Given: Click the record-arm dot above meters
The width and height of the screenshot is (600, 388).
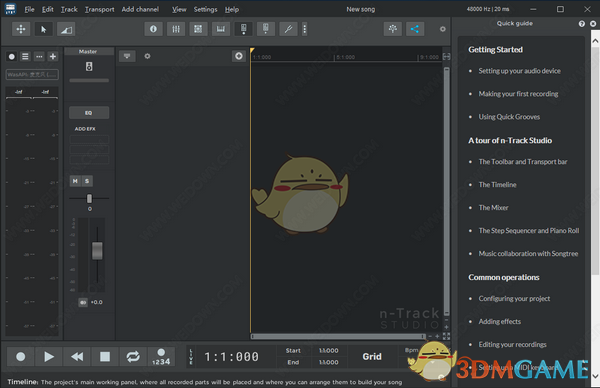Looking at the screenshot, I should click(12, 57).
